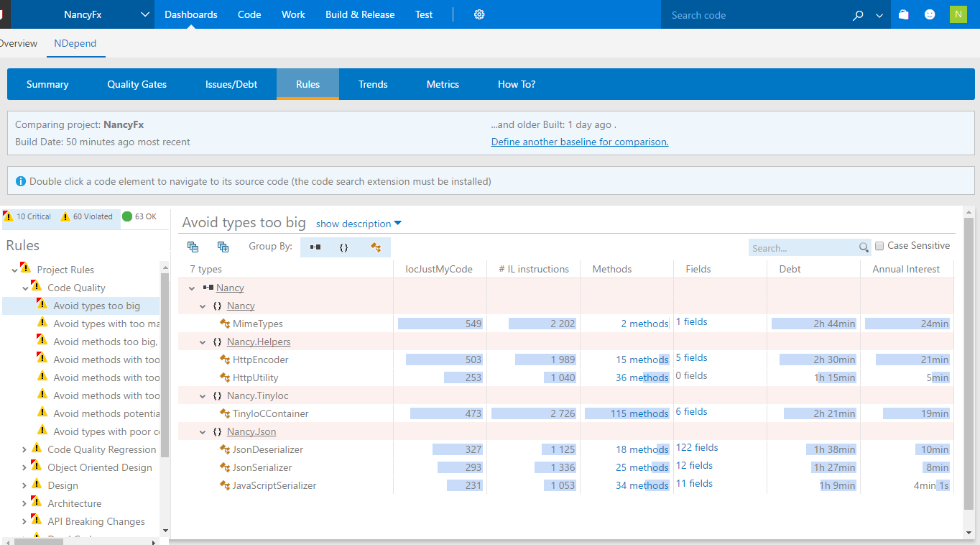
Task: Expand the Object Oriented Design rule group
Action: point(25,467)
